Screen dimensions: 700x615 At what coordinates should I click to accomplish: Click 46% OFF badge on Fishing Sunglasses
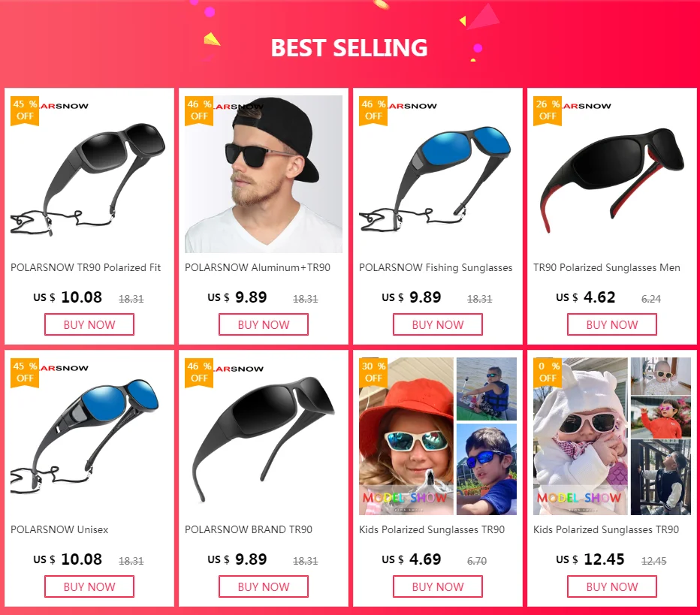[374, 110]
